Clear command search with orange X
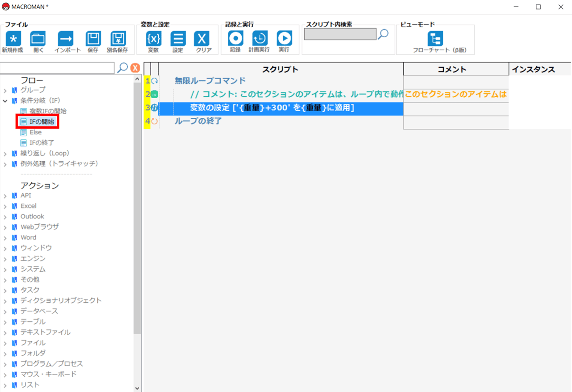The width and height of the screenshot is (572, 392). coord(135,68)
